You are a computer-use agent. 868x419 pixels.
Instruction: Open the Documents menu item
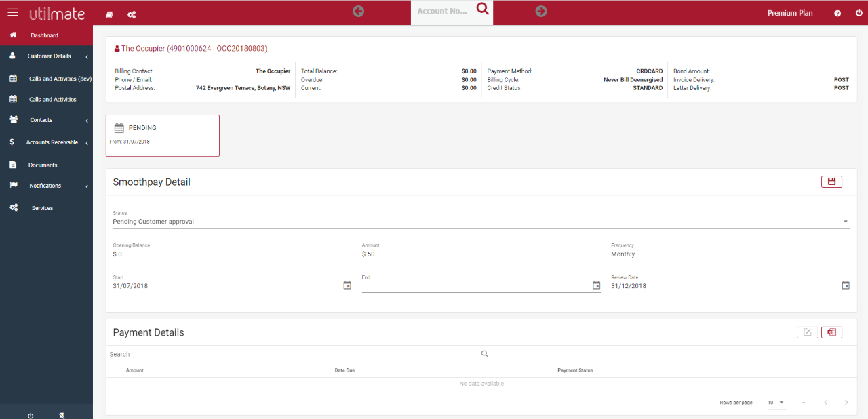[x=43, y=165]
